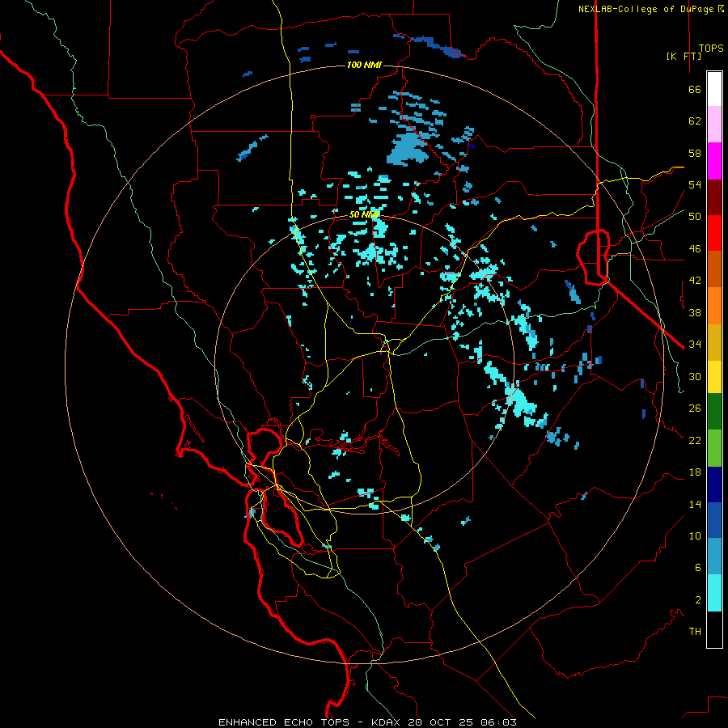Click the 'TOPS' legend title
Viewport: 728px width, 728px height.
(711, 49)
